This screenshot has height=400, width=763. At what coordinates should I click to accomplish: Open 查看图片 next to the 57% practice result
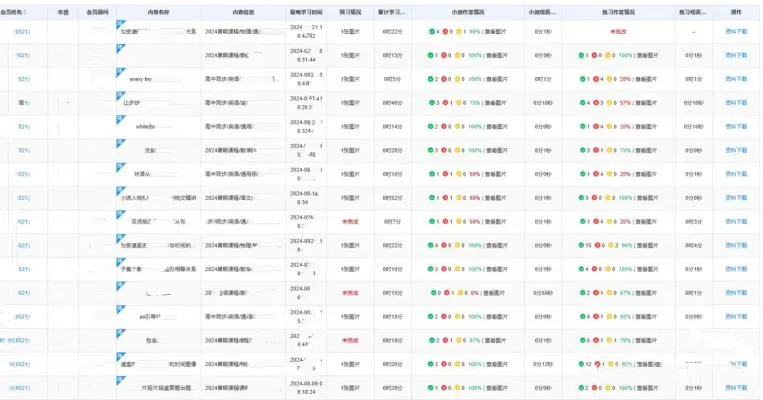coord(646,103)
